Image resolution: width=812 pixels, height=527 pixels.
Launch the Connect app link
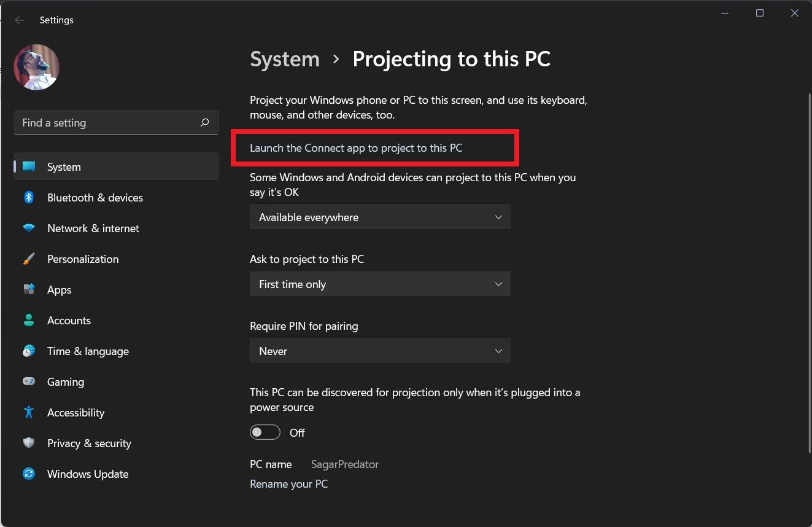(356, 148)
